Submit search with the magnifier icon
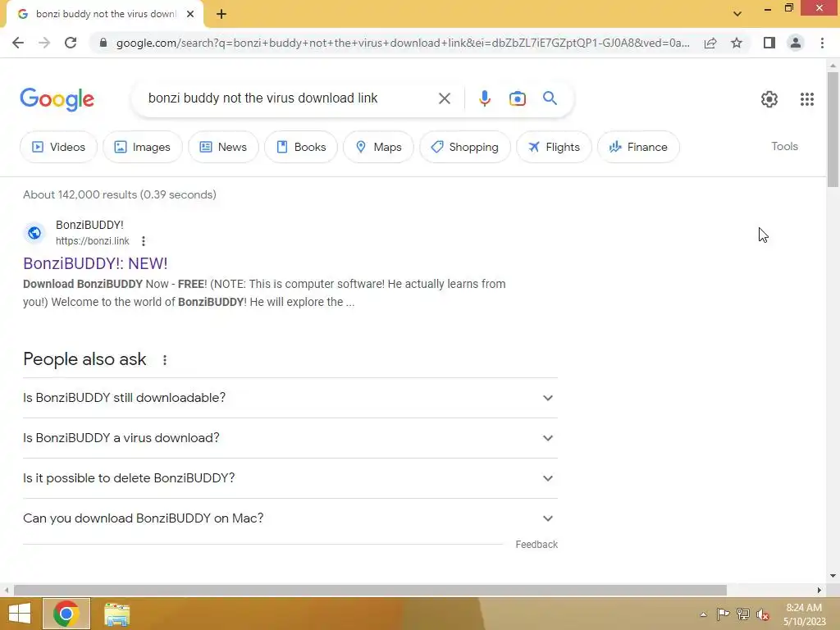The width and height of the screenshot is (840, 630). pyautogui.click(x=550, y=98)
